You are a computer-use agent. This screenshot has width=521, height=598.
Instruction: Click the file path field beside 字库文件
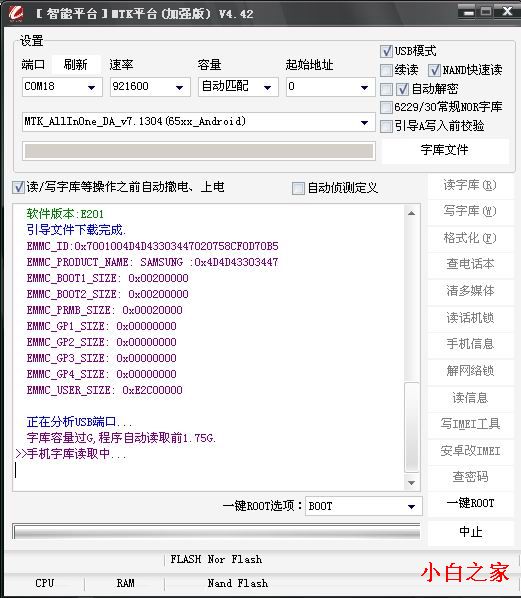[199, 151]
